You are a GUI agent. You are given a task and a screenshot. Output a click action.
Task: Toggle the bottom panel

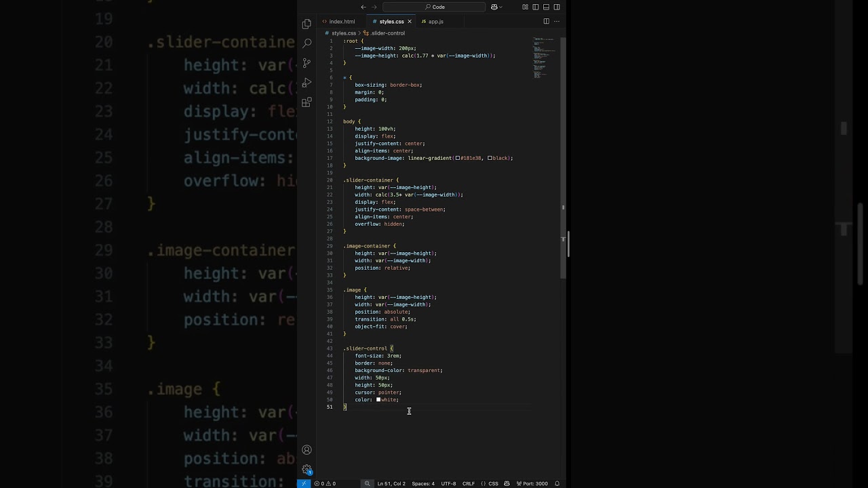pyautogui.click(x=546, y=7)
